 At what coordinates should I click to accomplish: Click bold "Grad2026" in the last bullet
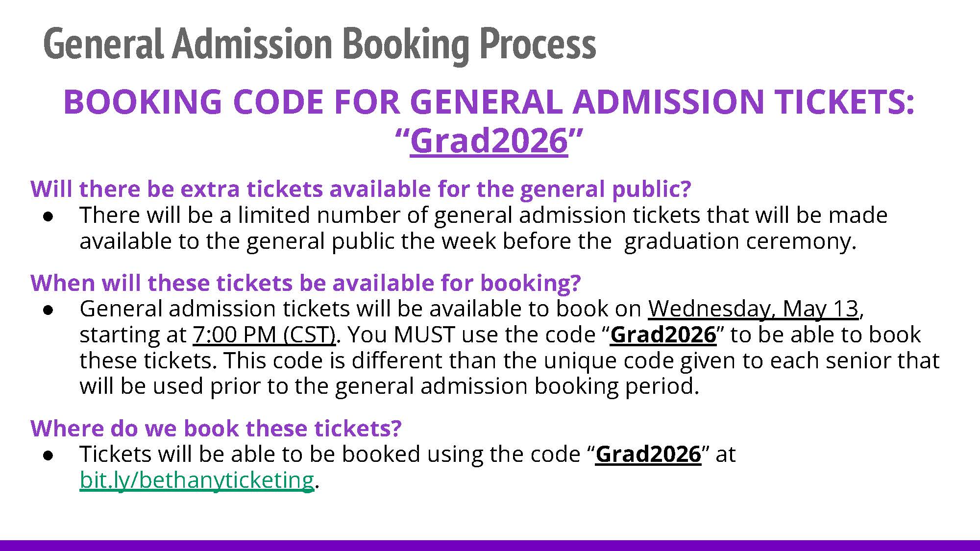point(648,455)
